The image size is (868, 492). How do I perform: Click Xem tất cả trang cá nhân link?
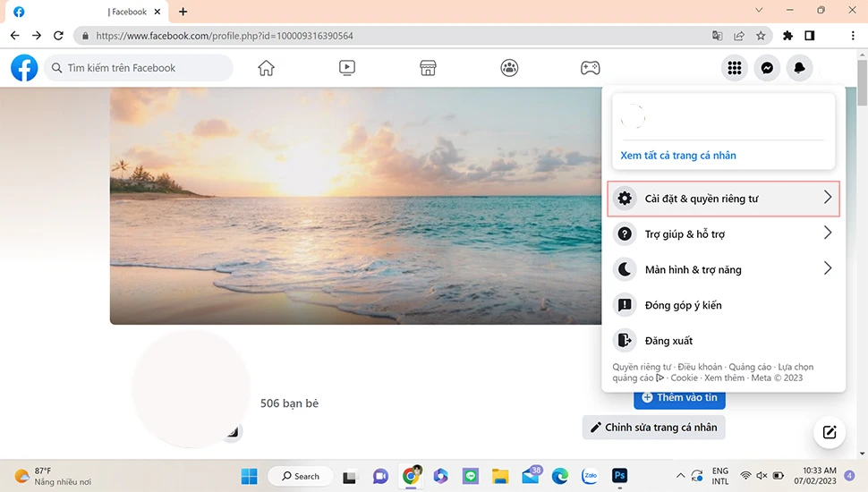[x=678, y=156]
